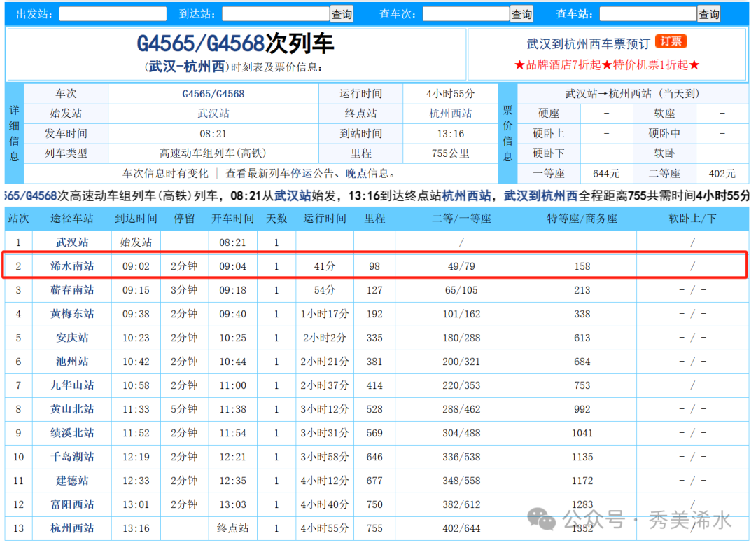Viewport: 756px width, 550px height.
Task: Click the 到达站 input field
Action: (276, 13)
